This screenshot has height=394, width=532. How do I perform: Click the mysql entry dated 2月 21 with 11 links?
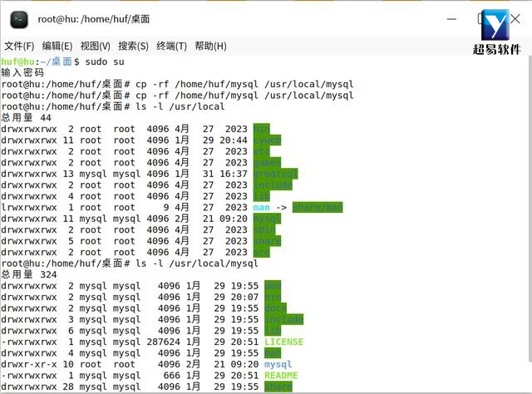click(267, 219)
